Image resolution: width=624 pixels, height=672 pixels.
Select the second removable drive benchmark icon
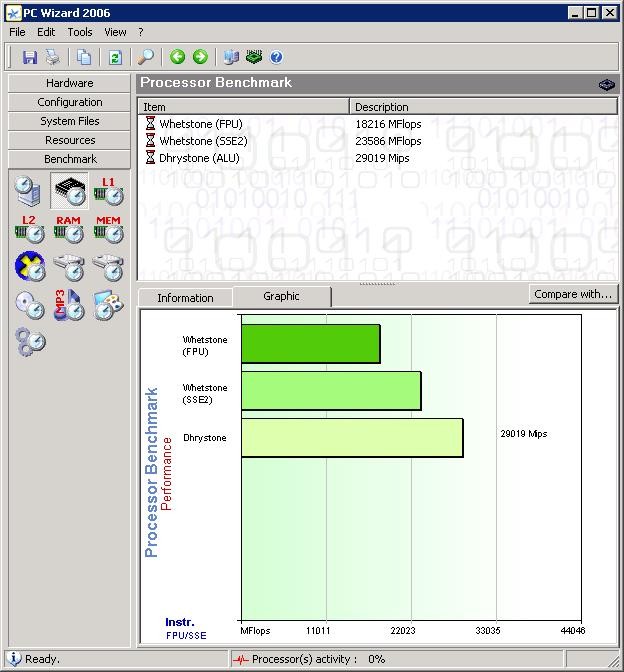coord(108,267)
